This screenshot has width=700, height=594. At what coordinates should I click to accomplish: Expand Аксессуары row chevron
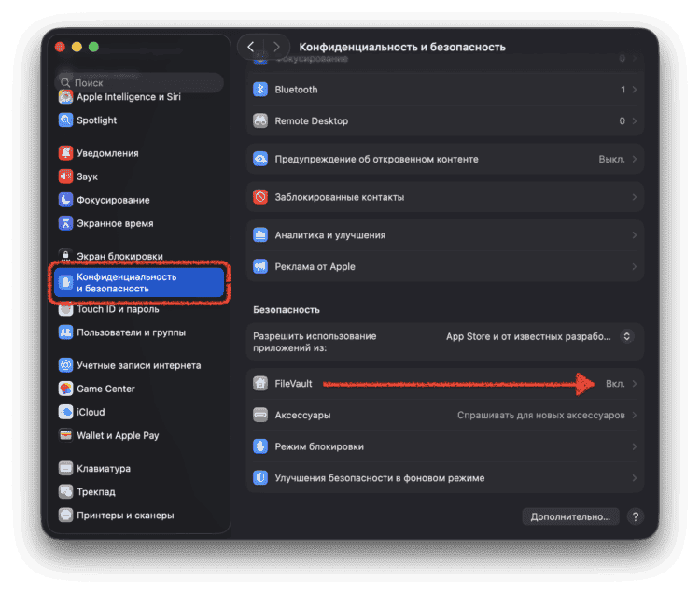click(635, 415)
